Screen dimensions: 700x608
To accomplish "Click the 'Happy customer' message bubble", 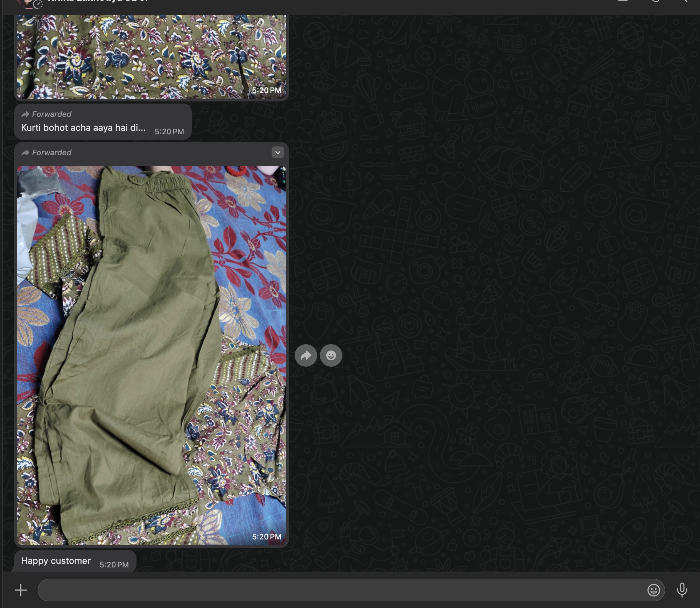I will click(56, 561).
